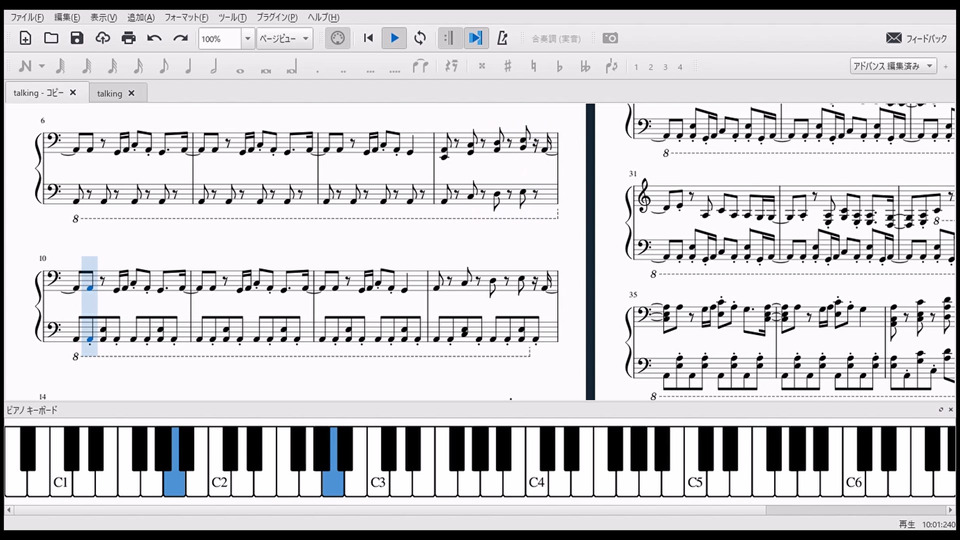Open the ページビュー view mode dropdown
Viewport: 960px width, 540px height.
(285, 39)
